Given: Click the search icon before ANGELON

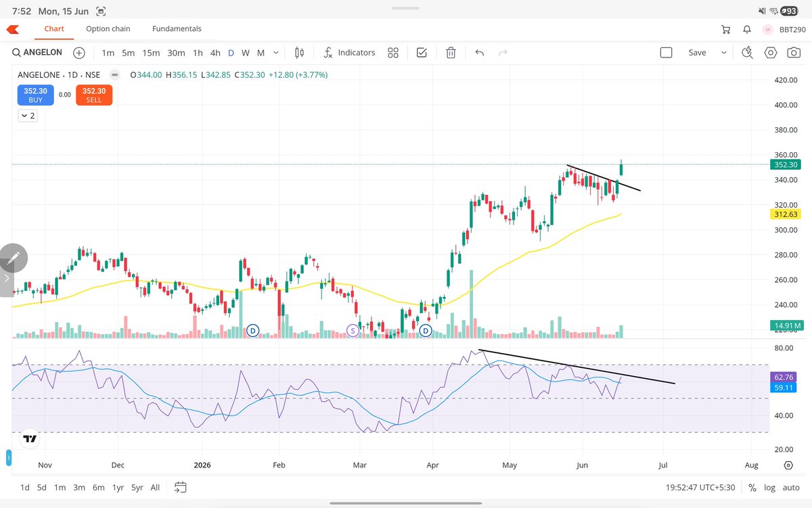Looking at the screenshot, I should point(16,53).
